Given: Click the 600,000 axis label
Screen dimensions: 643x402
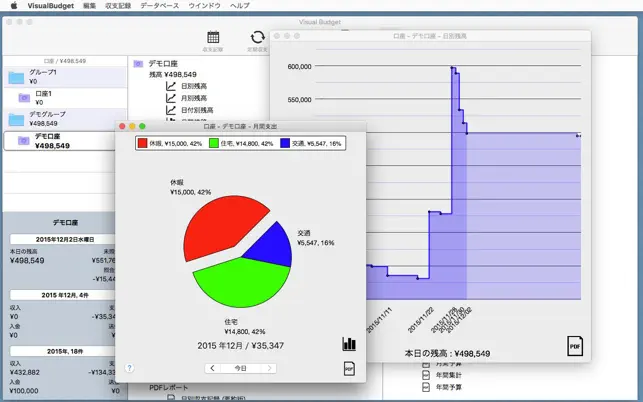Looking at the screenshot, I should 299,66.
